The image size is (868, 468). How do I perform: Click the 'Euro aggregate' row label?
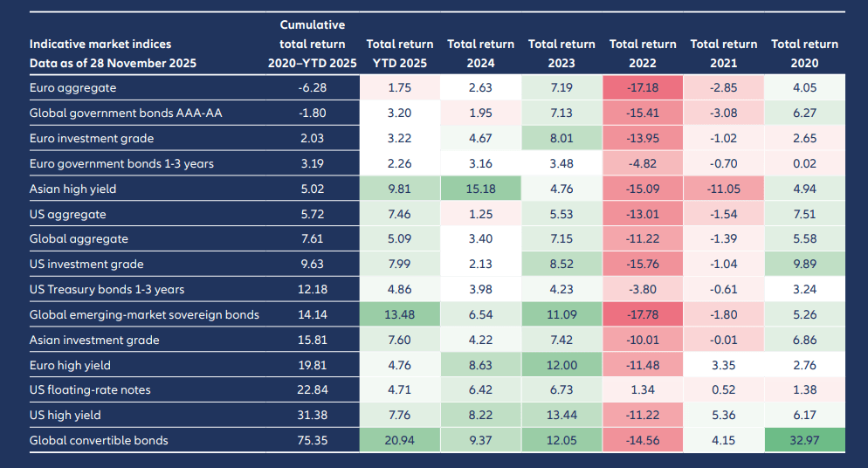(x=72, y=88)
